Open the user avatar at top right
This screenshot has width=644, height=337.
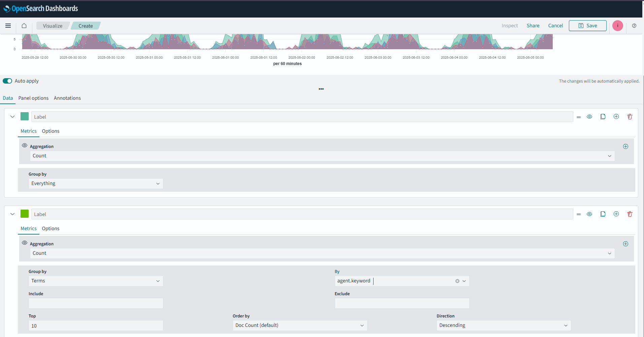[x=618, y=26]
